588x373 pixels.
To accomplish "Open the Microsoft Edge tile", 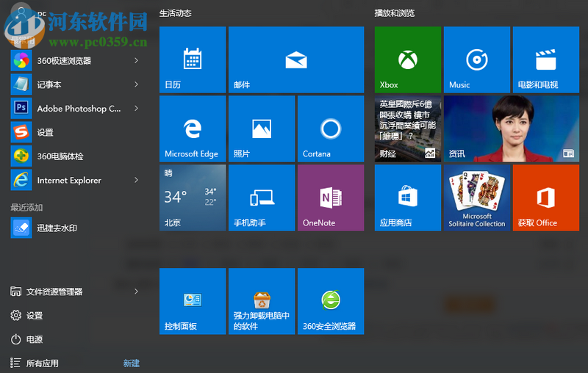I will tap(192, 129).
